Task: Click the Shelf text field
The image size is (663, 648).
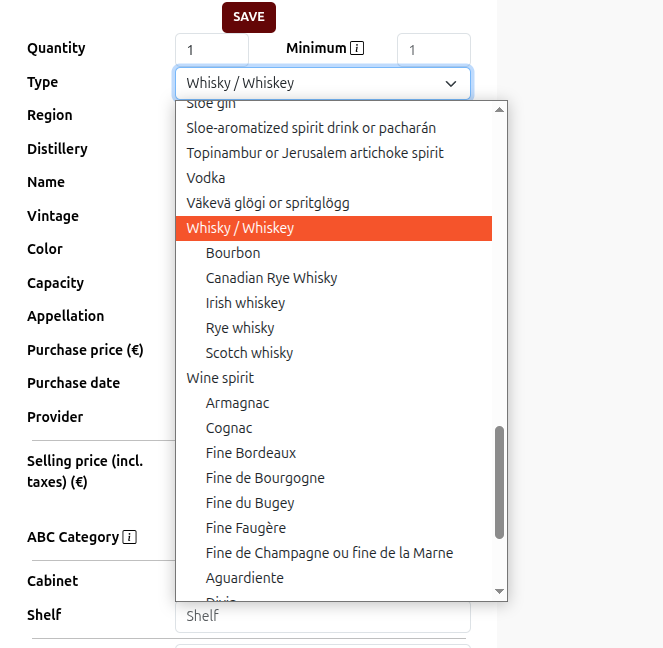Action: (x=321, y=616)
